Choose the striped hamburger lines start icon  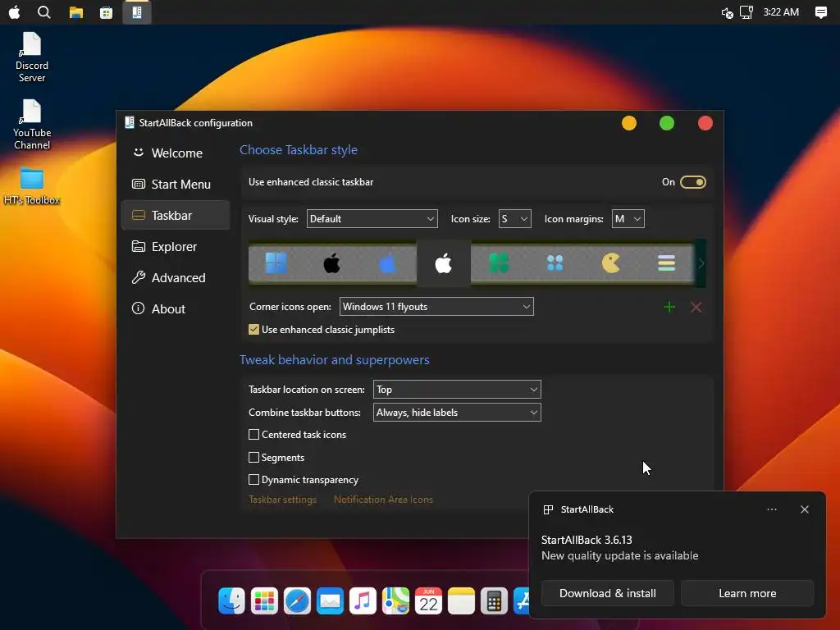pyautogui.click(x=666, y=263)
